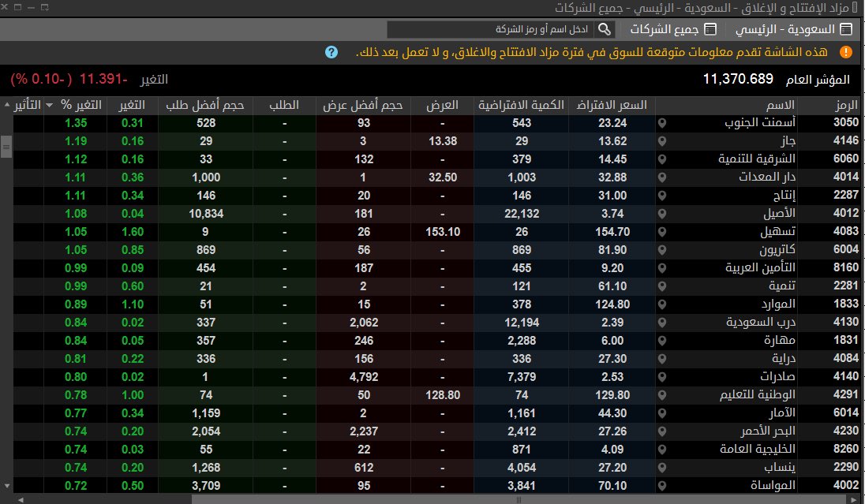The height and width of the screenshot is (504, 865).
Task: Click company name البحر الأحمر
Action: [768, 431]
